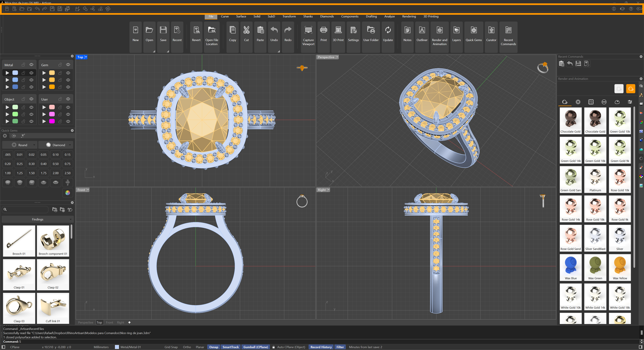The image size is (644, 350).
Task: Select the 2.50 carat gem size
Action: coord(67,173)
